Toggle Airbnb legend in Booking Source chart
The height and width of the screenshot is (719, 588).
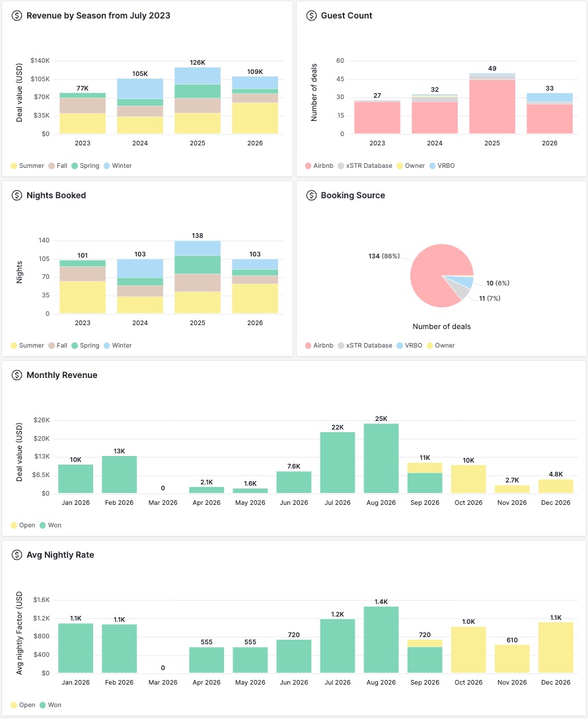pyautogui.click(x=319, y=345)
